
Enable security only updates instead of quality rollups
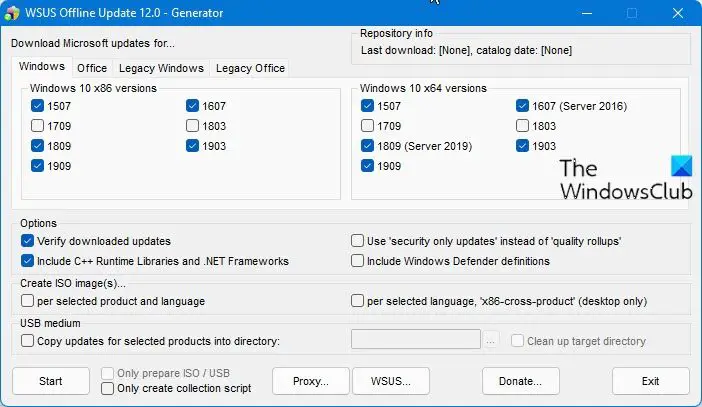click(357, 241)
